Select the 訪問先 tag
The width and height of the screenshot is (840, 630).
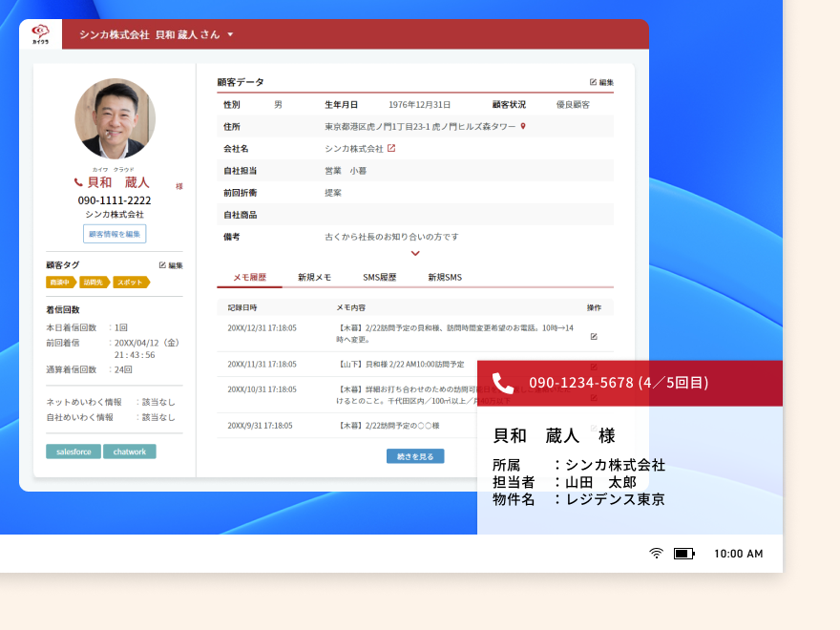pyautogui.click(x=94, y=283)
